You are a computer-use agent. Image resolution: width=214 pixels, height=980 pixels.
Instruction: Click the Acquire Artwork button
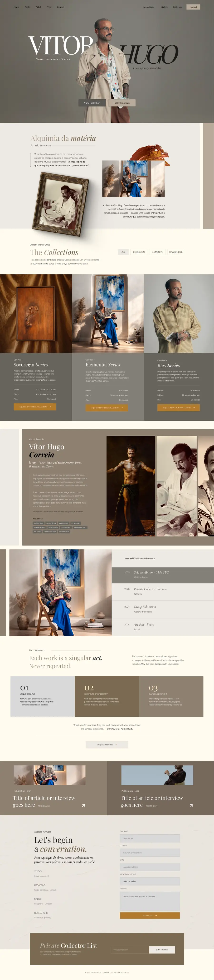point(107,745)
